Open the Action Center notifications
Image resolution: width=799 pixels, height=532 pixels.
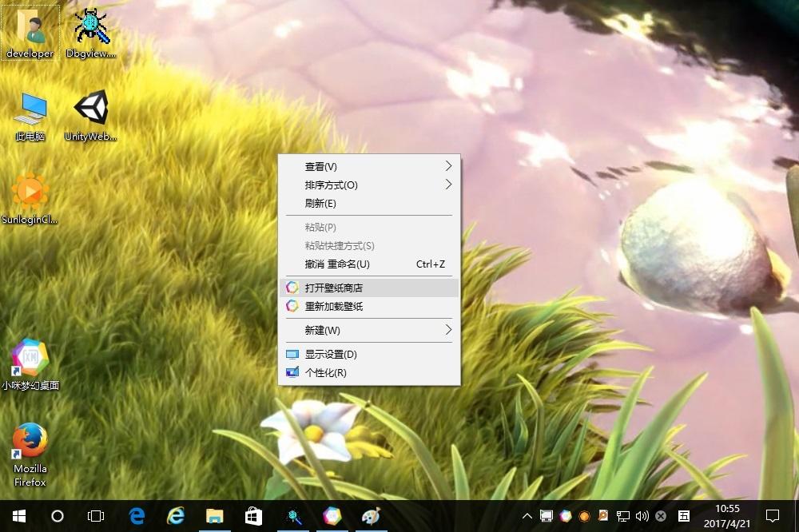pyautogui.click(x=773, y=516)
